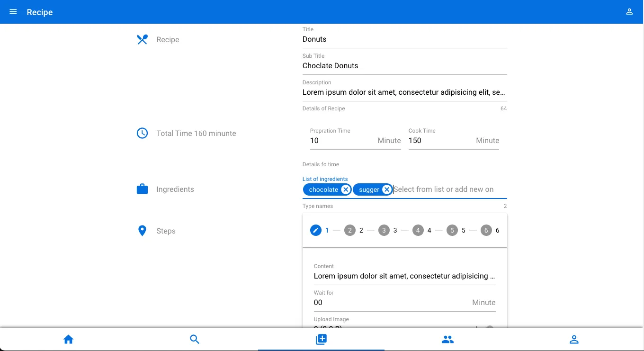Click the Type names hint text
The height and width of the screenshot is (351, 644).
[318, 206]
